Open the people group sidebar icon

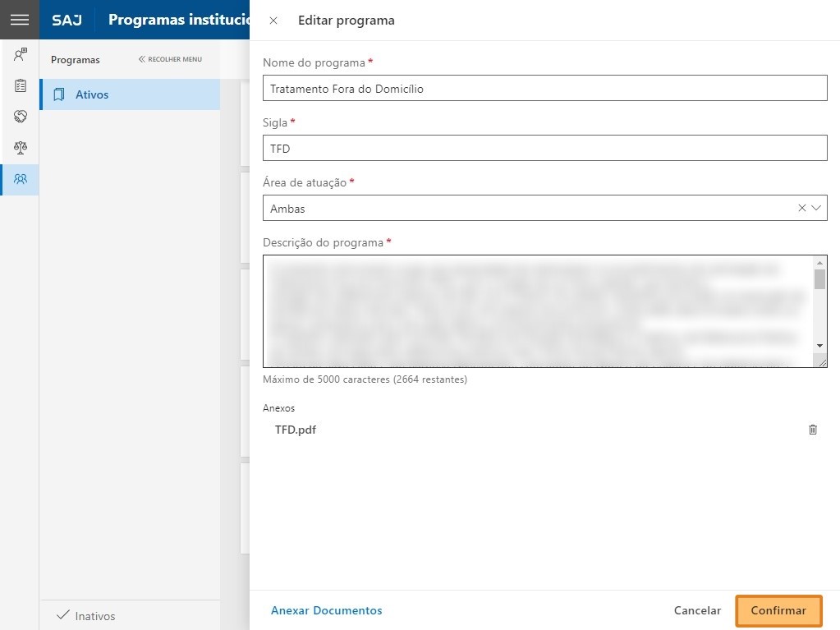tap(21, 179)
